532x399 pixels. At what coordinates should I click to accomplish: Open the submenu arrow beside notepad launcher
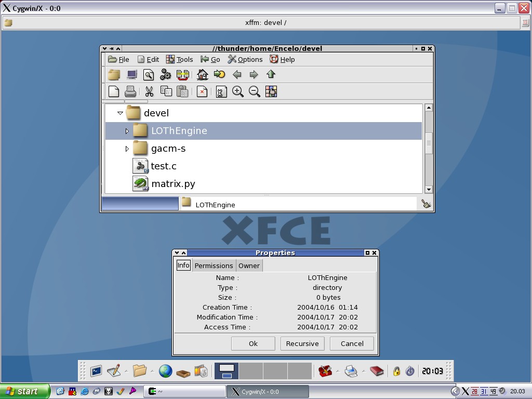tap(126, 371)
